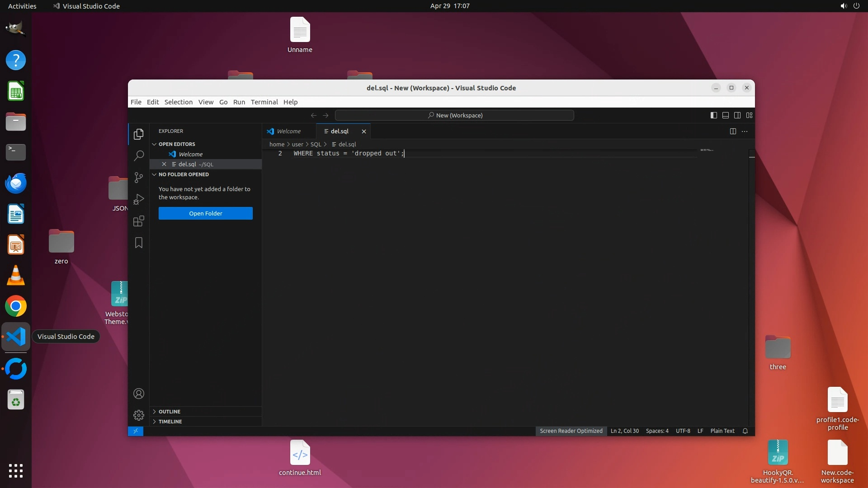Toggle the Secondary Side Bar layout button
868x488 pixels.
coord(737,115)
